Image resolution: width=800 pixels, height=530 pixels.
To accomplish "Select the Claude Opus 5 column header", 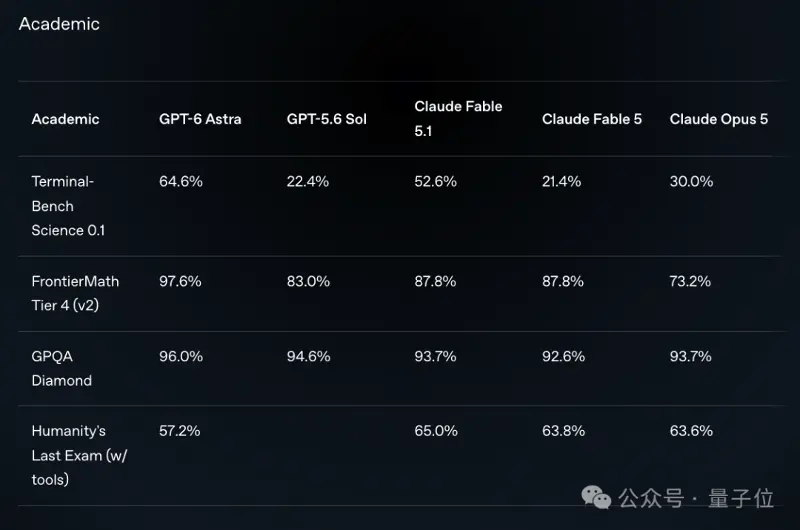I will (x=718, y=119).
